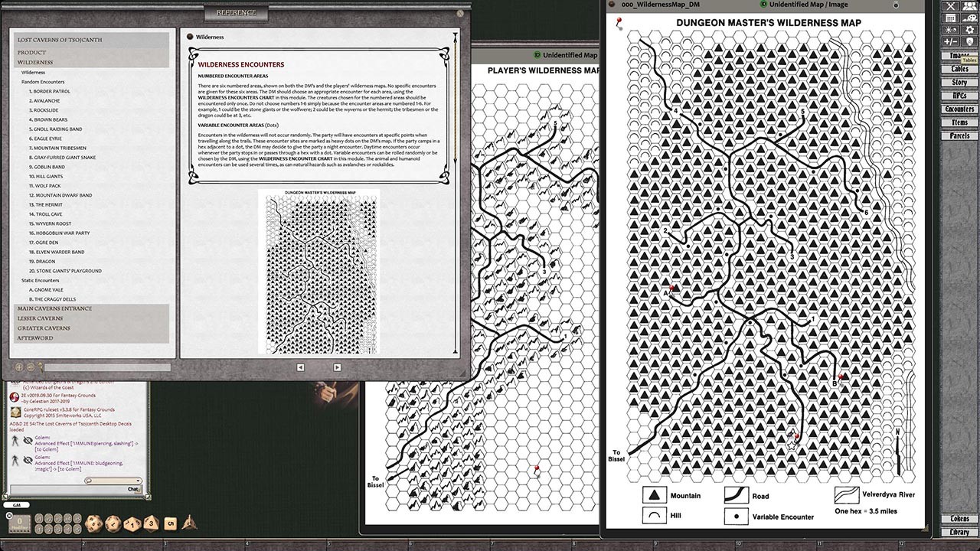
Task: Open the calendar icon in top-right toolbar
Action: [x=949, y=18]
